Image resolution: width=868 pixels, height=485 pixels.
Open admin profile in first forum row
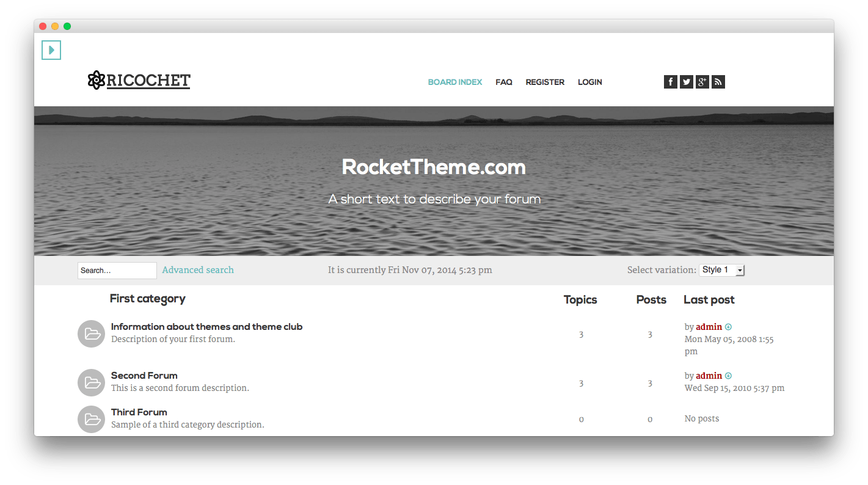(x=709, y=327)
